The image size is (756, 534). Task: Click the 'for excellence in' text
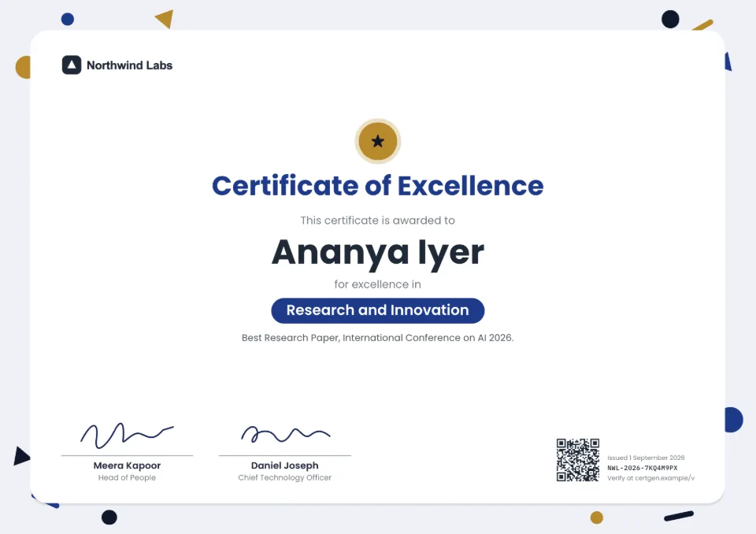pyautogui.click(x=377, y=284)
